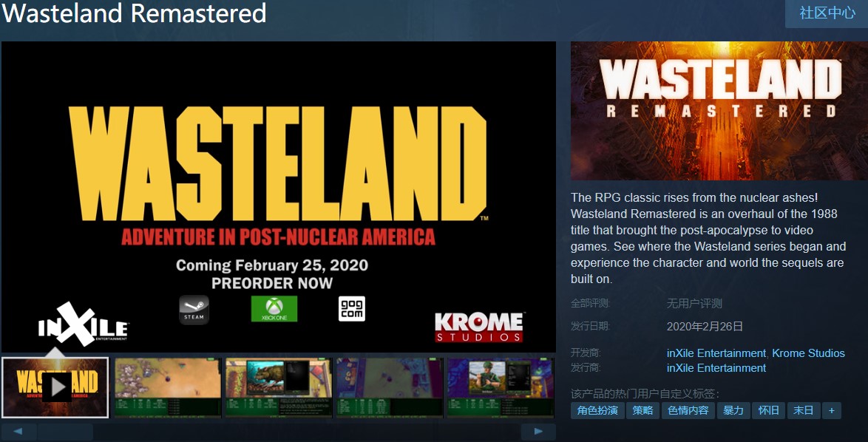Select the 暴力 tag
This screenshot has height=442, width=868.
pos(733,410)
